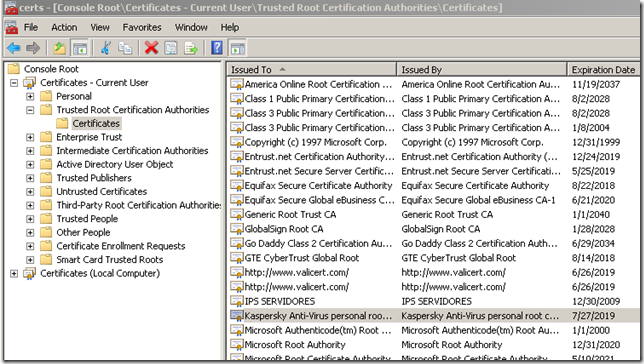The image size is (644, 364).
Task: Open the Help menu
Action: (230, 27)
